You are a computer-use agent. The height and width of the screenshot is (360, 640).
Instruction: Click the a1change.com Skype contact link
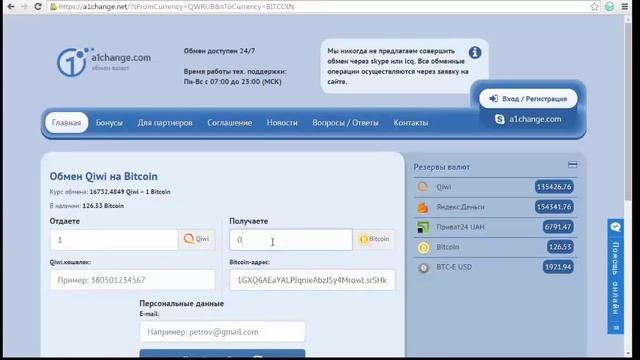coord(535,119)
